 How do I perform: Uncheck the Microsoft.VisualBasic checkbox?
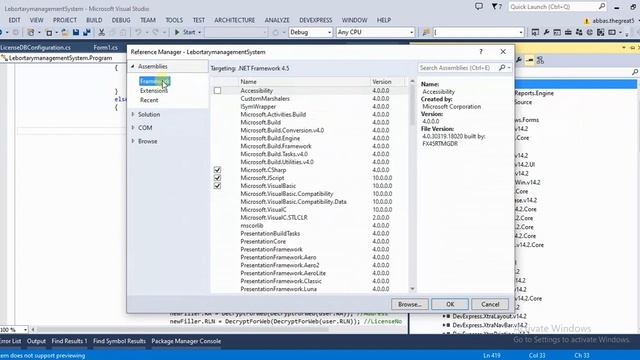pyautogui.click(x=218, y=186)
